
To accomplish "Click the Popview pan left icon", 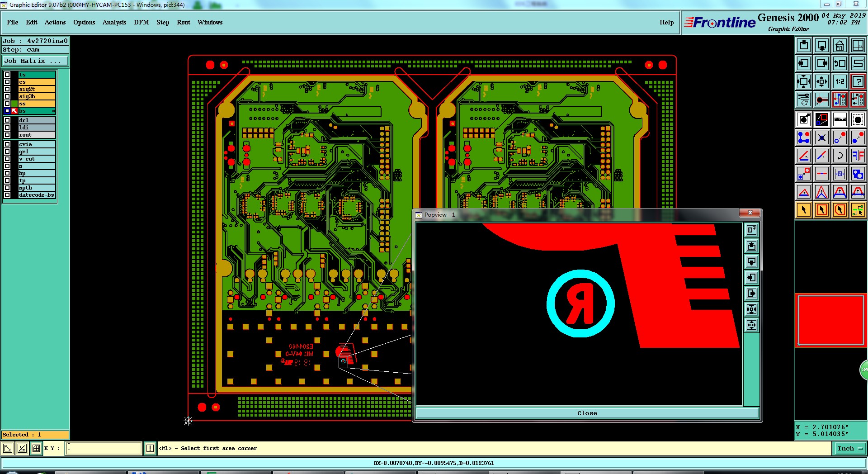I will click(751, 277).
